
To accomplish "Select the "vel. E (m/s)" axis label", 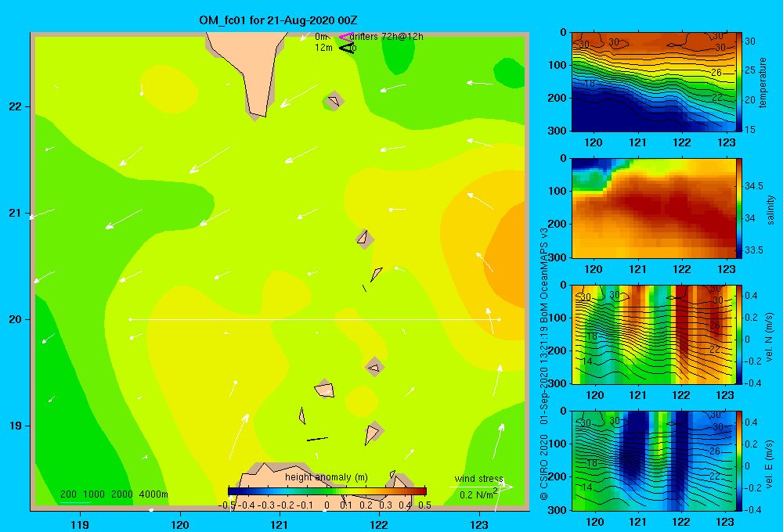I will tap(770, 462).
